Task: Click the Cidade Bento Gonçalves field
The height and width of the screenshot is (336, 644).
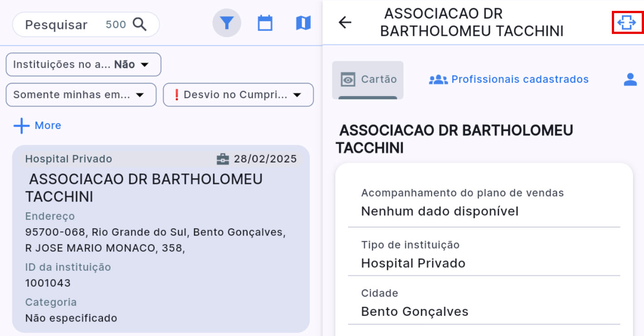Action: coord(484,303)
